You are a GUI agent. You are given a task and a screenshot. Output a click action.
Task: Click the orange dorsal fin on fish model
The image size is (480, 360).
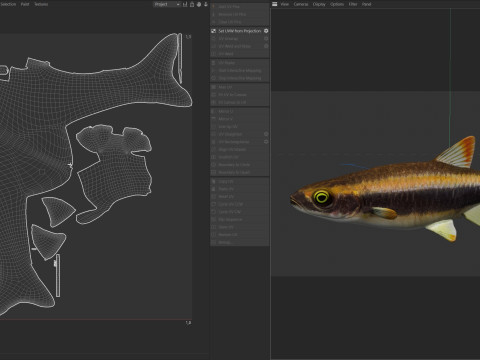point(459,152)
